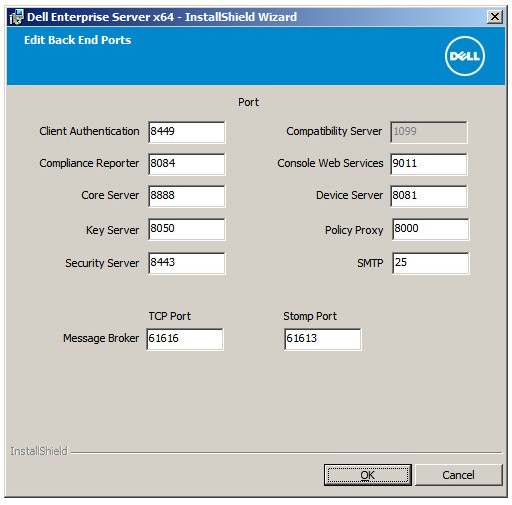
Task: Select the Security Server port field
Action: click(x=187, y=263)
